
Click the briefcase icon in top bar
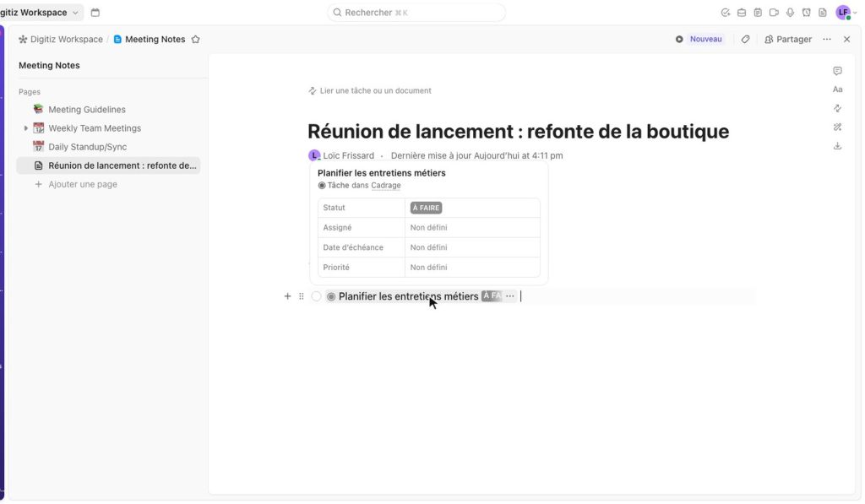pos(742,13)
